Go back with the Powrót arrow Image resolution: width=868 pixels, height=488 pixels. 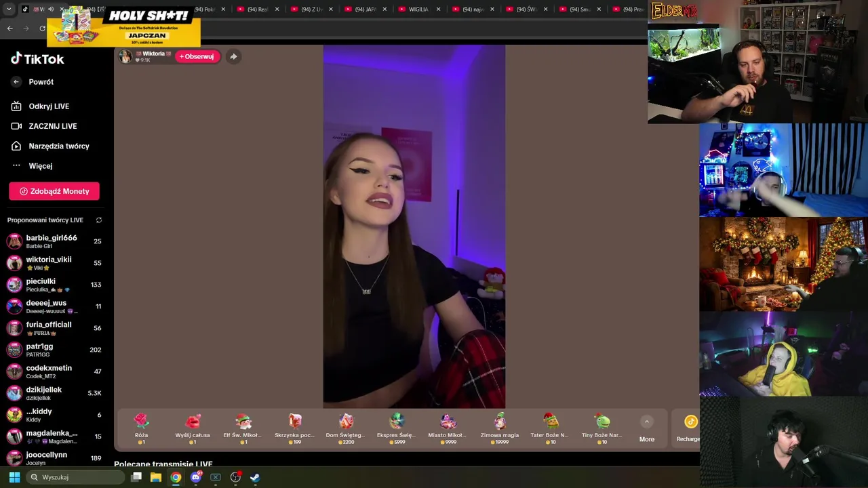(x=16, y=82)
